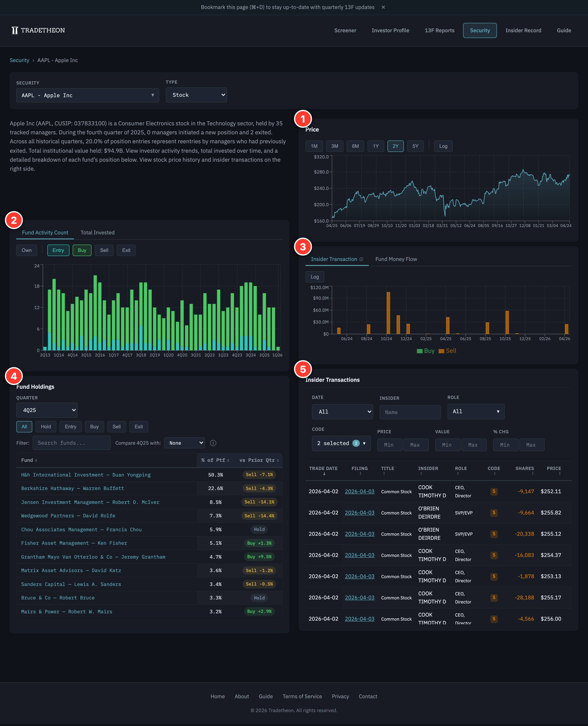This screenshot has width=588, height=726.
Task: Open Screener in top navigation
Action: point(345,30)
